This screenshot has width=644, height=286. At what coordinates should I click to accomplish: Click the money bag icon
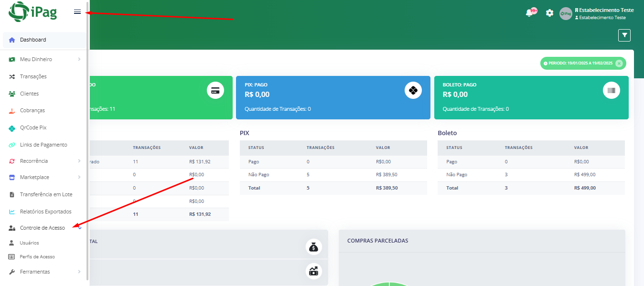coord(314,247)
